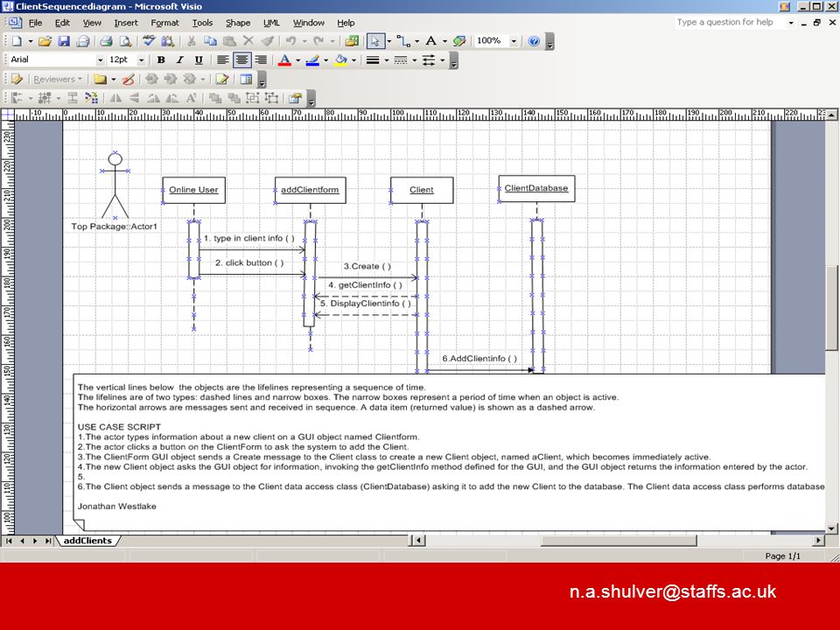Open dropdown arrow beside New icon

coord(31,41)
